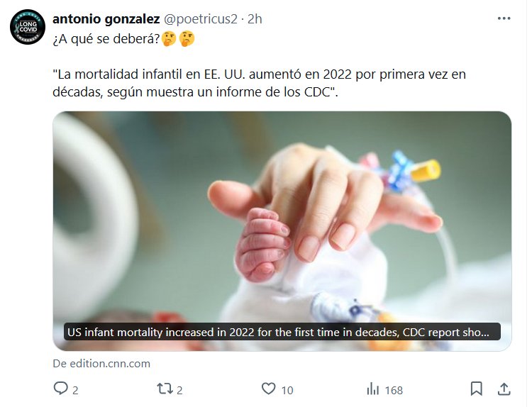Like the tweet with the heart icon
Viewport: 532px width, 407px height.
pos(268,389)
